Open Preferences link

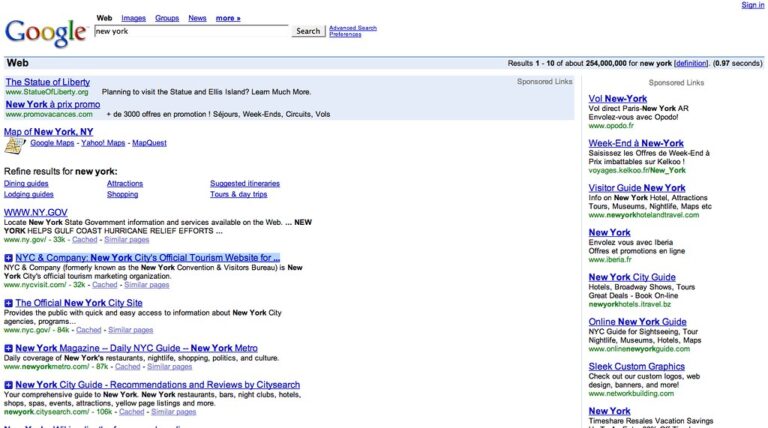[x=345, y=34]
